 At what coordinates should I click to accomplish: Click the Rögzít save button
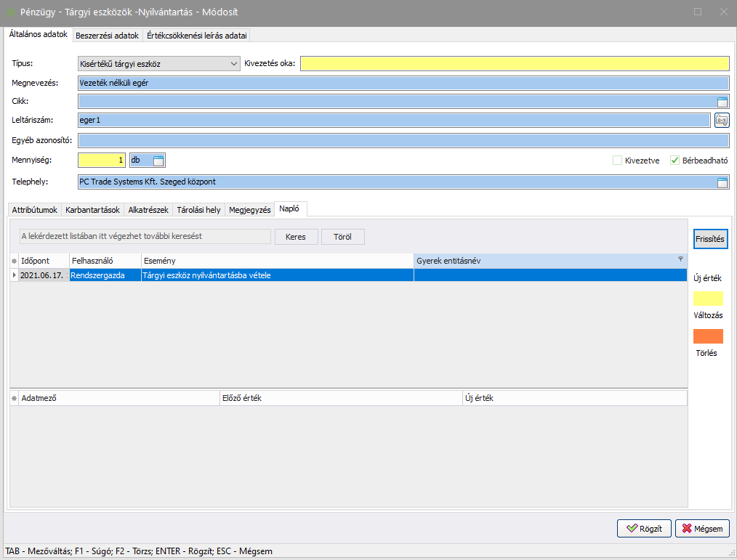click(x=644, y=529)
